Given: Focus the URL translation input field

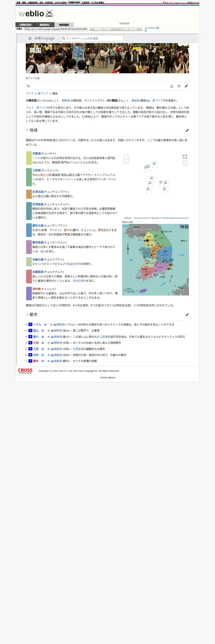Looking at the screenshot, I should click(x=56, y=29).
